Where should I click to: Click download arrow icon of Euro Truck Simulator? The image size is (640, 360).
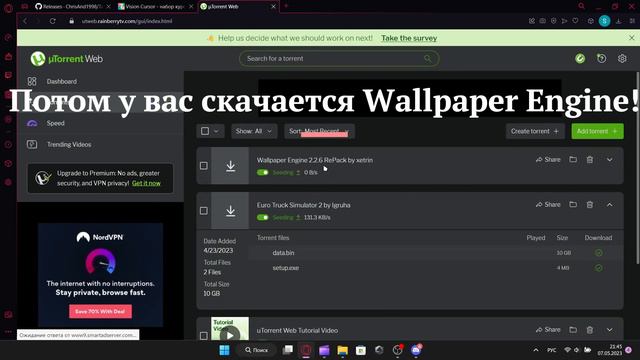230,211
